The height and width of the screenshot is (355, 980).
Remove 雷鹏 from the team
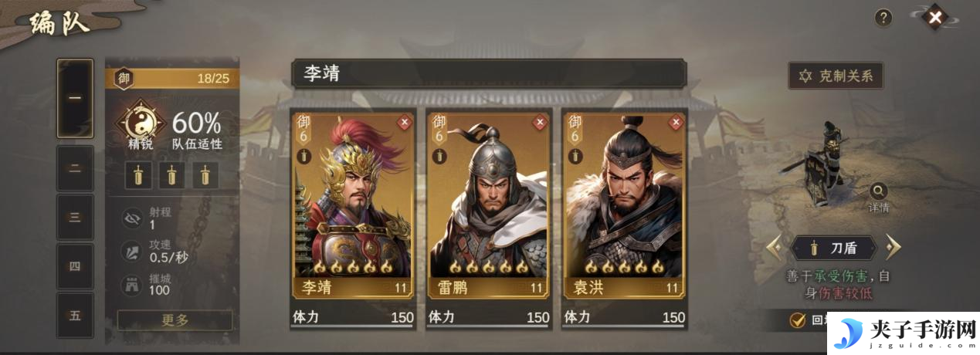pos(540,121)
